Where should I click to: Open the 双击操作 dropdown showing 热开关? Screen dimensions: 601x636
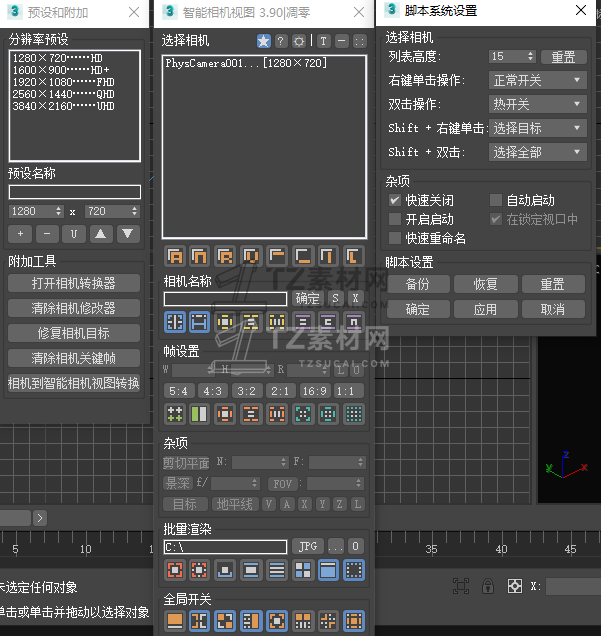537,104
